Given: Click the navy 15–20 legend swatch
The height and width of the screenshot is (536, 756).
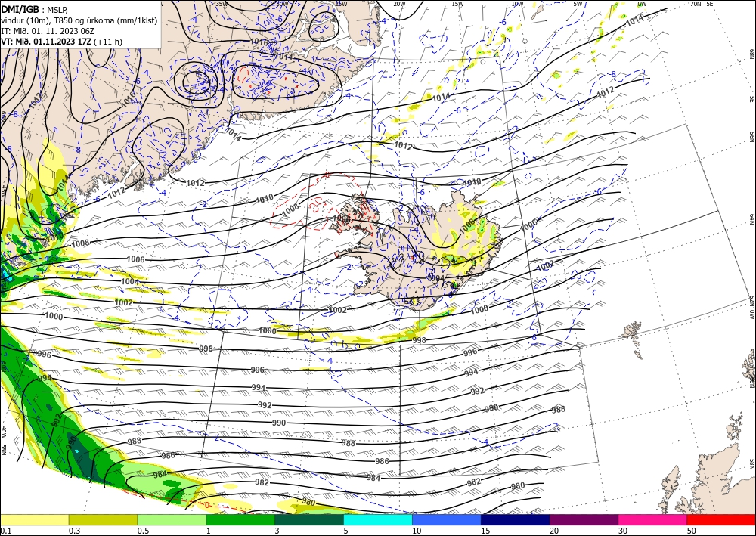Looking at the screenshot, I should coord(515,519).
